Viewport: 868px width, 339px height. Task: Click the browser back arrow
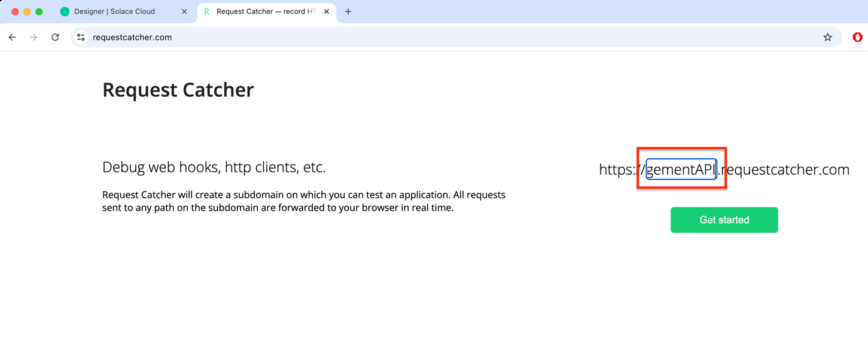(x=13, y=37)
